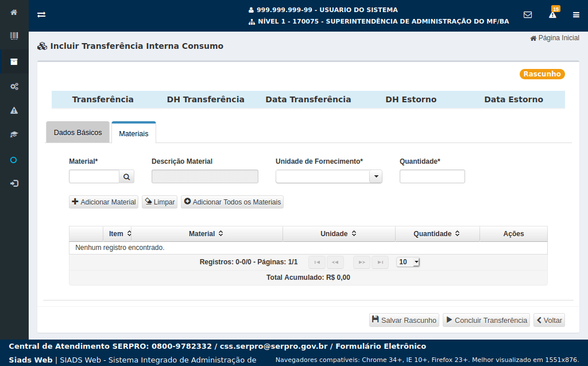Toggle sidebar with the swap arrows icon
This screenshot has width=588, height=366.
[41, 14]
